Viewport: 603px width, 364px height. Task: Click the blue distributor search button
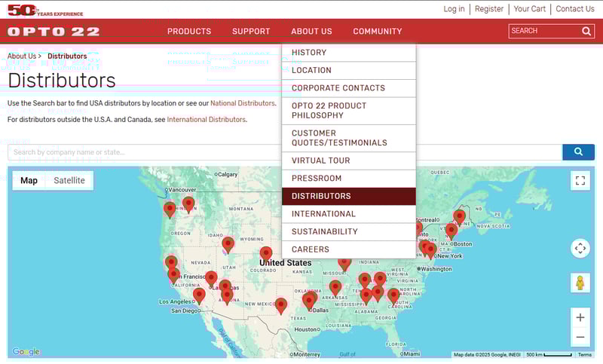[x=578, y=151]
